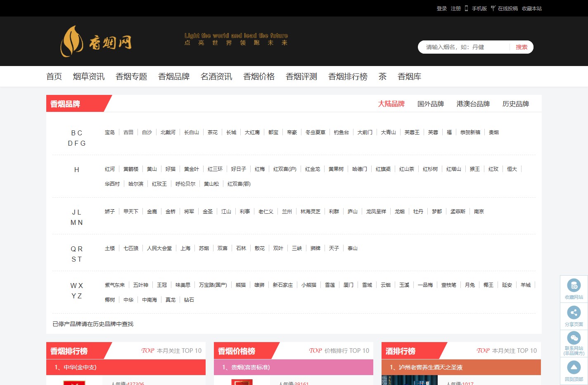This screenshot has width=588, height=385.
Task: Open the 熊猫 brand link
Action: tap(241, 285)
